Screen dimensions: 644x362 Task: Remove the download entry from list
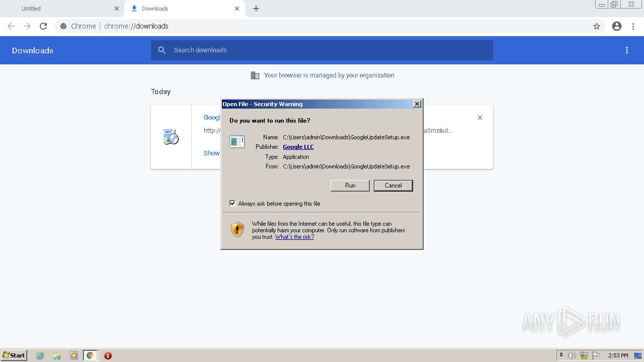[480, 118]
